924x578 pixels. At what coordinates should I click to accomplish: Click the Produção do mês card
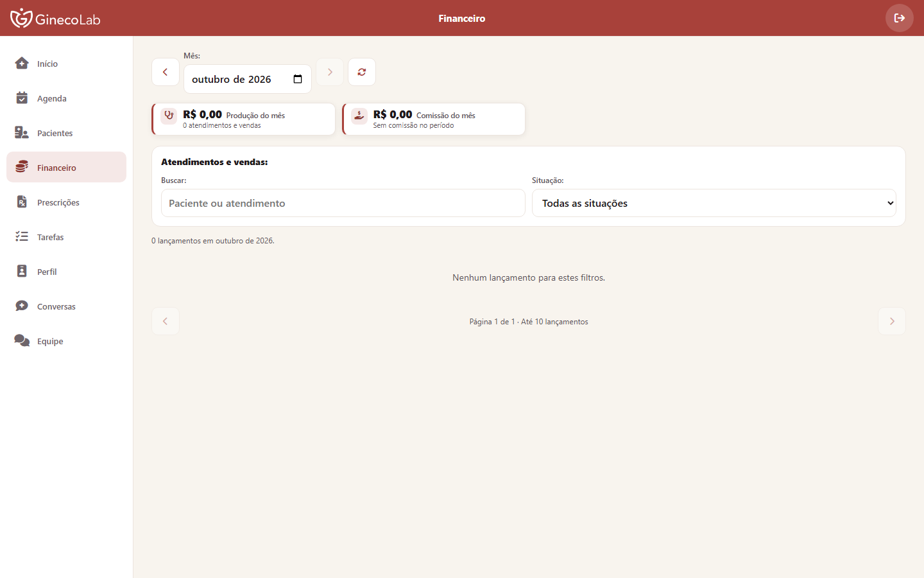point(243,119)
